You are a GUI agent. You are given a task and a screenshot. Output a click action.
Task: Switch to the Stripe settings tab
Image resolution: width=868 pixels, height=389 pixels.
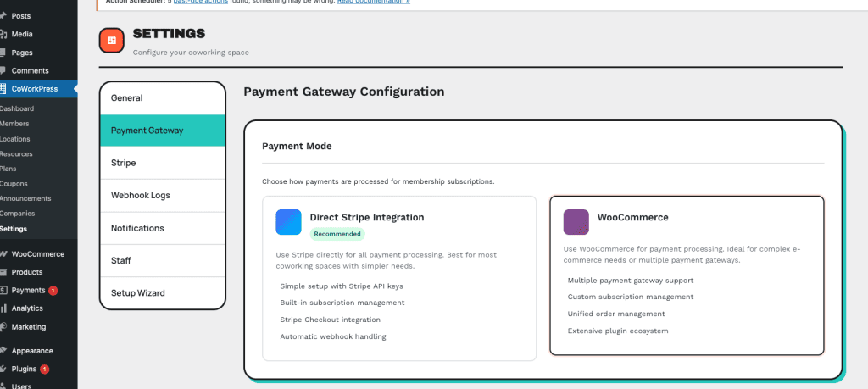[163, 164]
